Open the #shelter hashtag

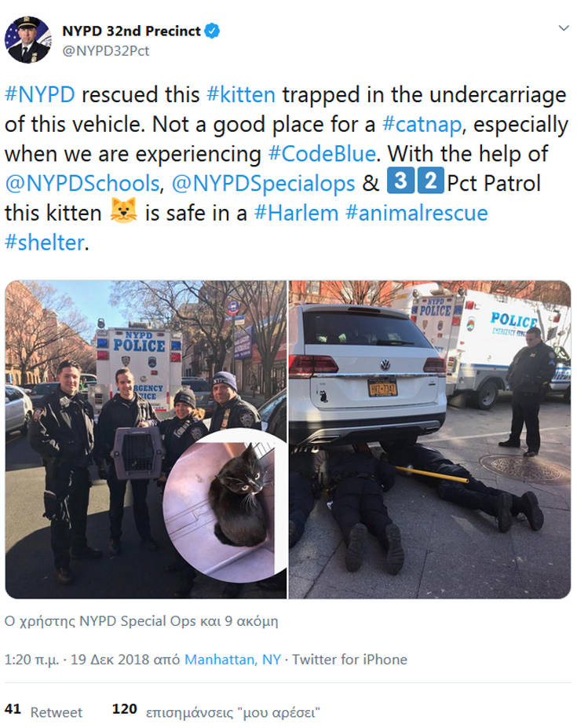click(45, 243)
